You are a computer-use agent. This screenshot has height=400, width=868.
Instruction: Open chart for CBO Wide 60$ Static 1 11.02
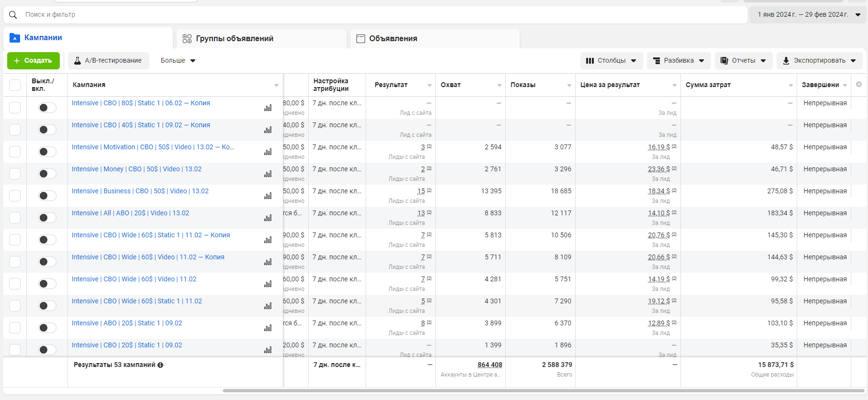(x=268, y=306)
